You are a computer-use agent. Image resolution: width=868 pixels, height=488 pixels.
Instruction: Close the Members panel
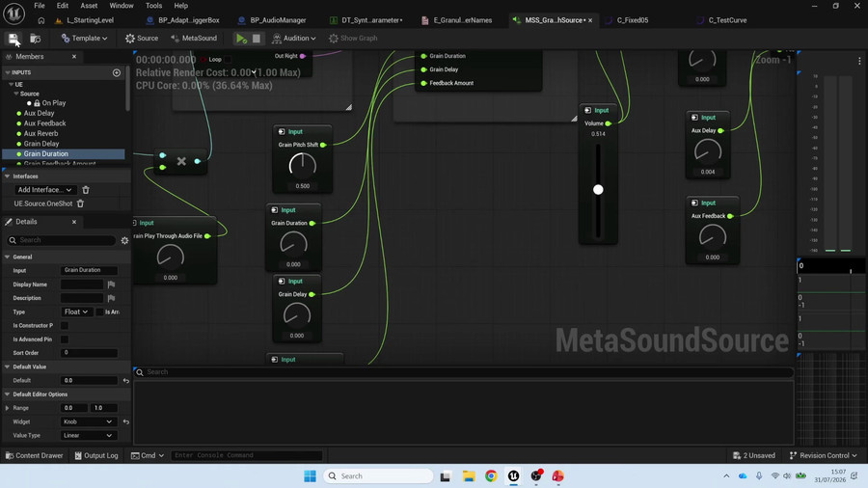click(x=74, y=57)
